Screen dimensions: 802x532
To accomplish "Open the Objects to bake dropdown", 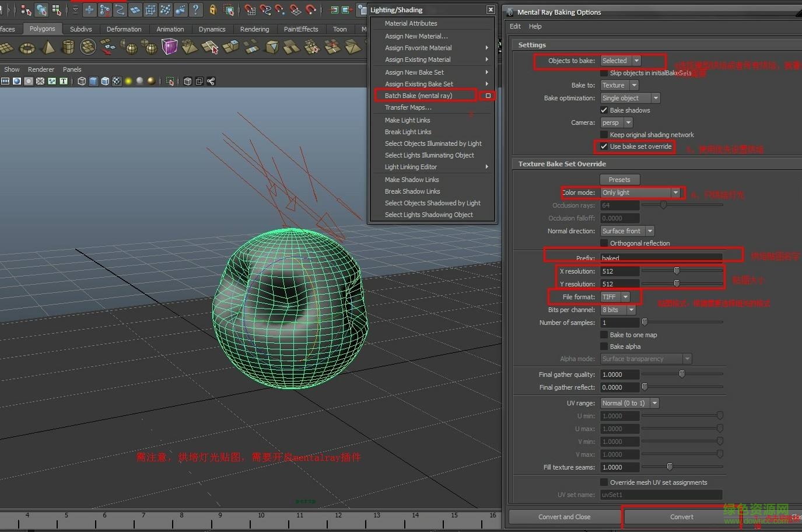I will 636,60.
